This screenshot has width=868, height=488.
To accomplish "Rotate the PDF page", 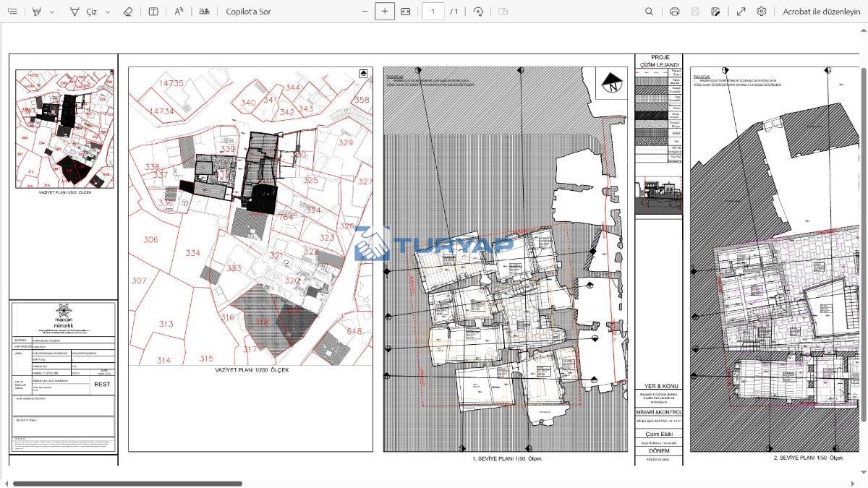I will [x=478, y=12].
